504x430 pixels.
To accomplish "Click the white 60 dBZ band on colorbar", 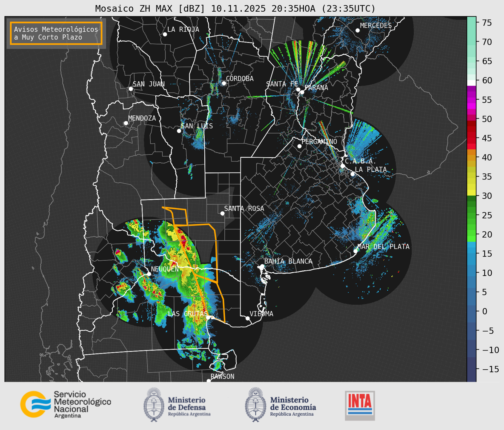I will [471, 83].
